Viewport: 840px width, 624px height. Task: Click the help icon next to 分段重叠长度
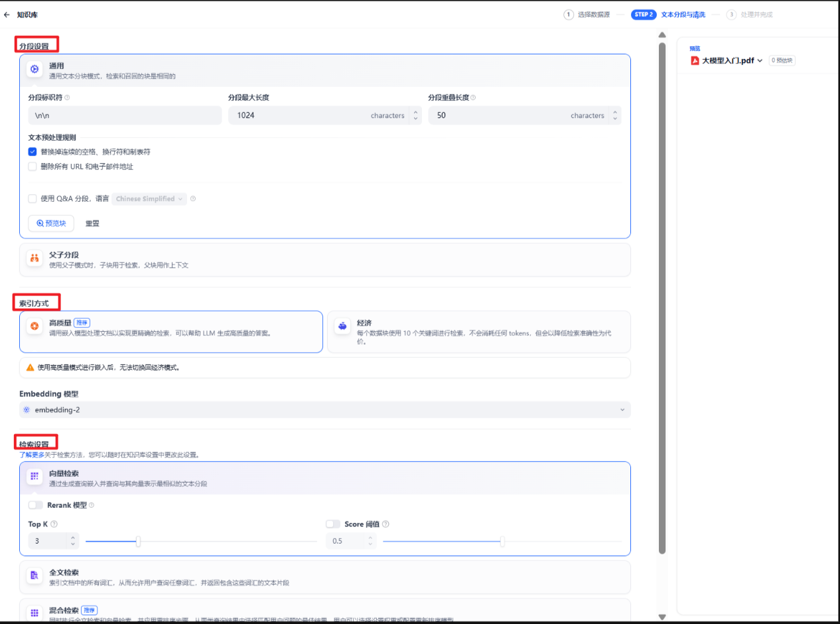tap(473, 98)
